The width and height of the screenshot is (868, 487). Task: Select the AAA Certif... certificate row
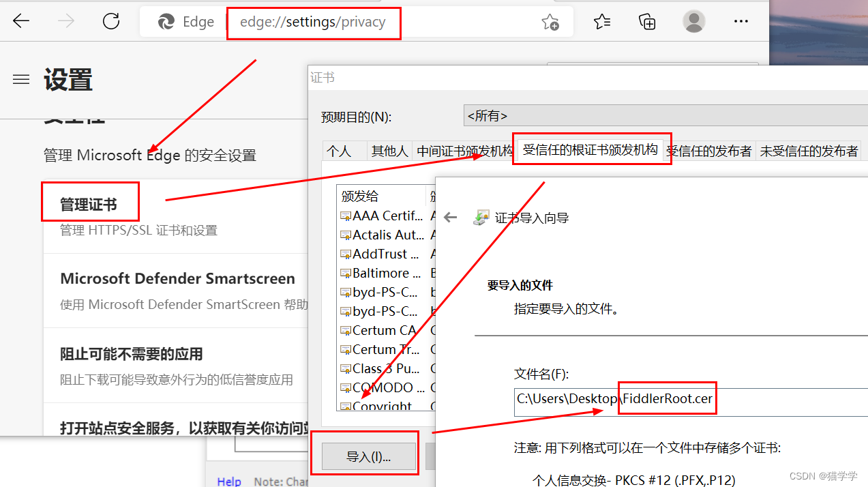[x=382, y=216]
